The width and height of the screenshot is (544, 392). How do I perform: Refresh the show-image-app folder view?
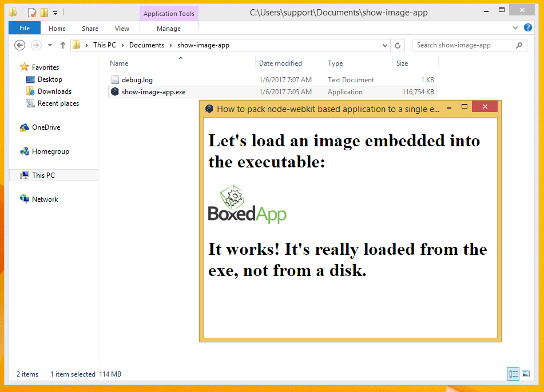pos(399,45)
